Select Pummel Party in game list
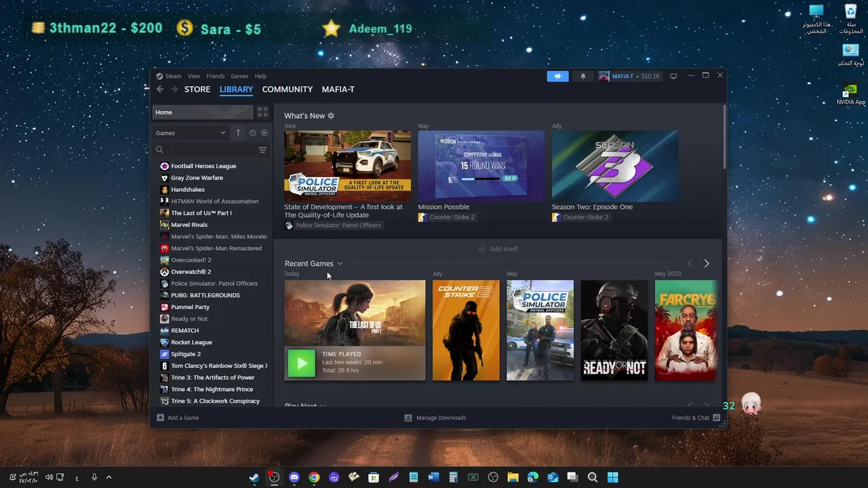Image resolution: width=868 pixels, height=488 pixels. 190,307
